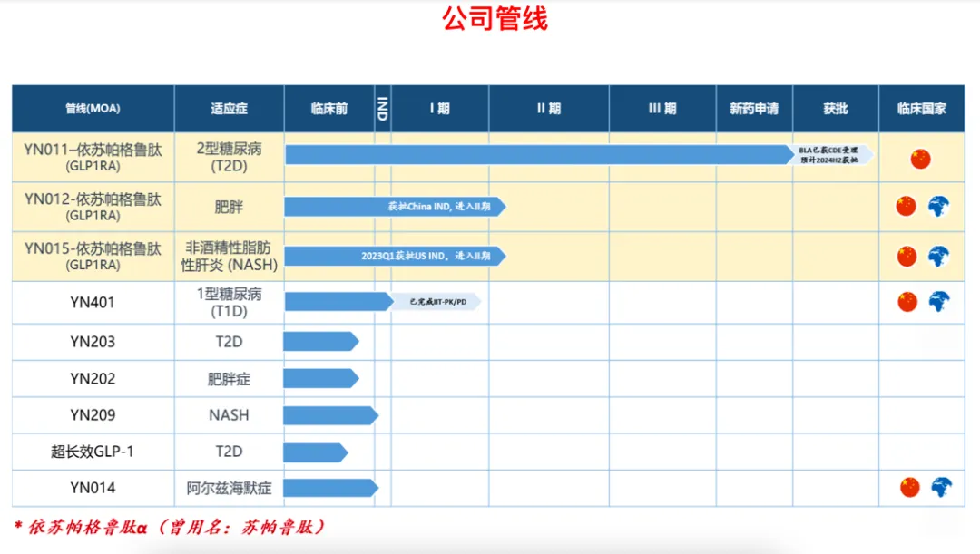Click the YN203 preclinical progress bar
The image size is (980, 554).
pyautogui.click(x=319, y=342)
